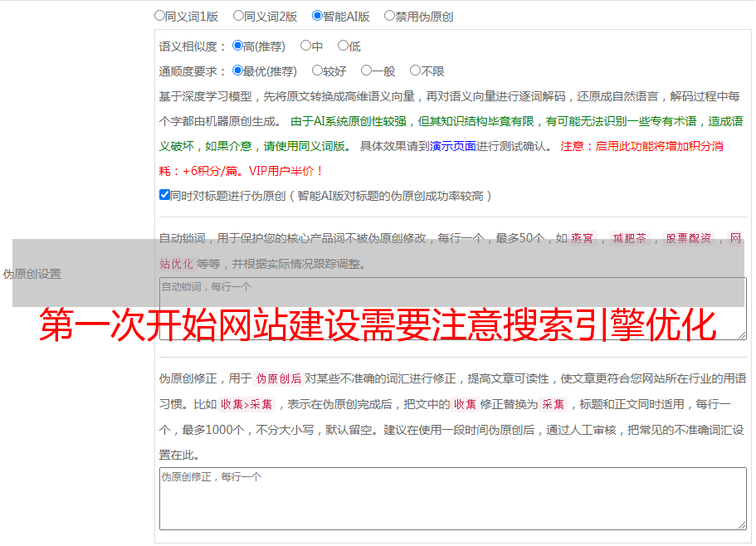Click the 收集>采集 example tag

pyautogui.click(x=246, y=404)
